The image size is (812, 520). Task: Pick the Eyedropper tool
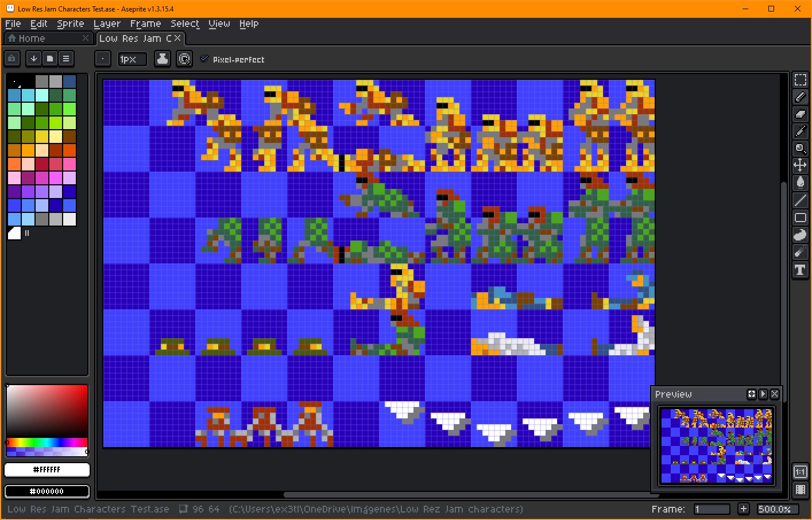coord(800,131)
